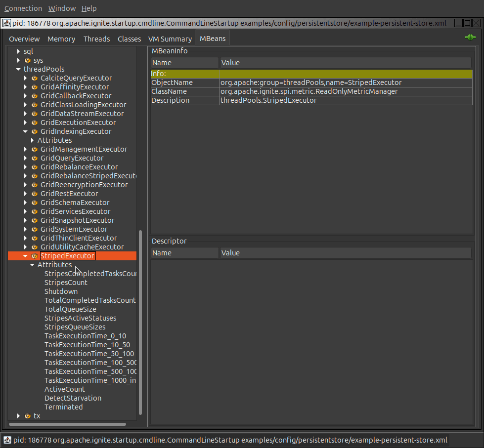Select the StripesCount attribute
The height and width of the screenshot is (448, 484).
coord(66,283)
